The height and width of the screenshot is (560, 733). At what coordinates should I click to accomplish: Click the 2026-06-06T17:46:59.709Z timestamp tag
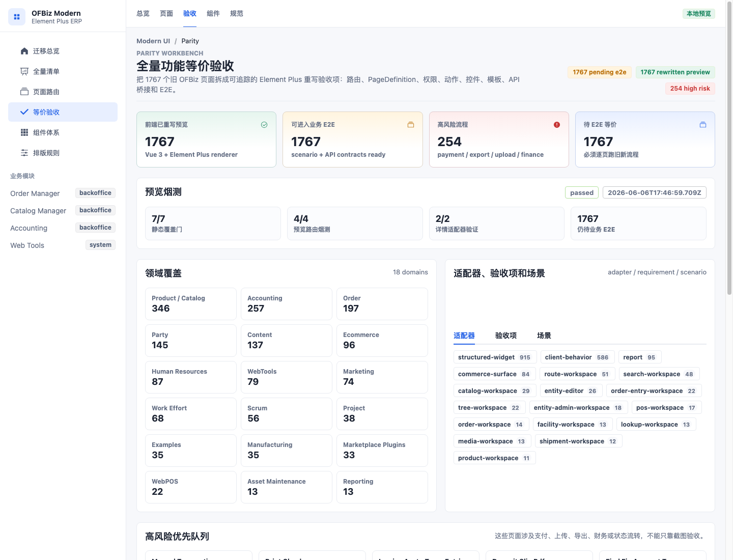[655, 192]
